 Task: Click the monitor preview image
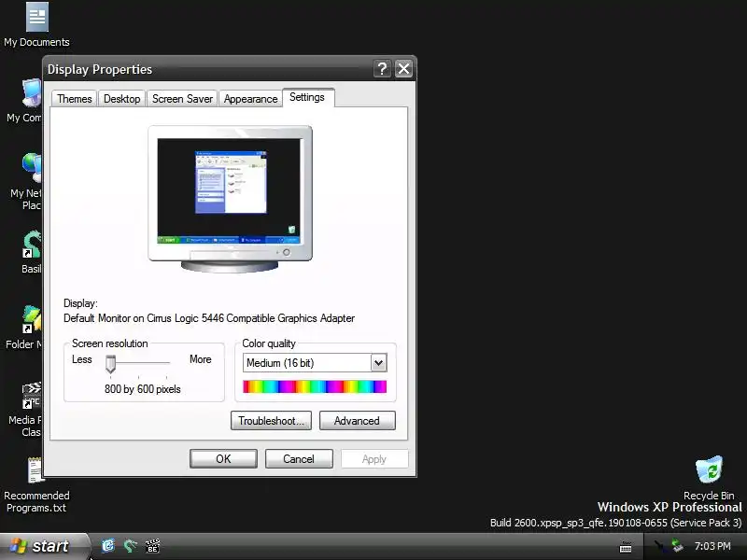pyautogui.click(x=230, y=199)
